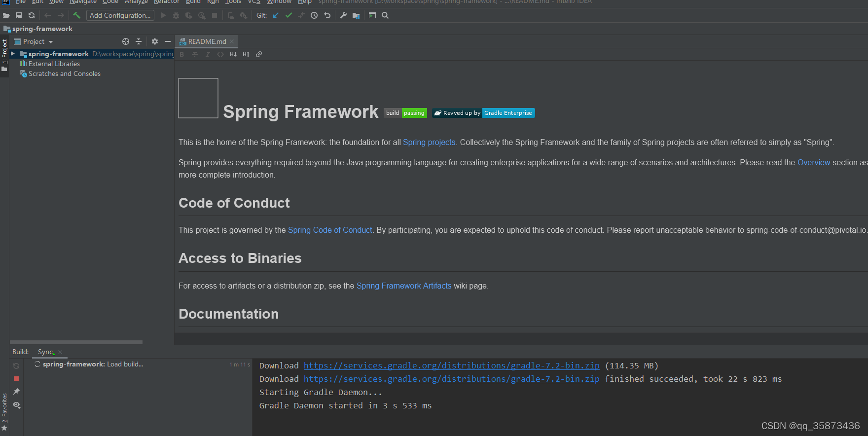Click the Synchronize refresh icon in main toolbar
868x436 pixels.
[32, 15]
